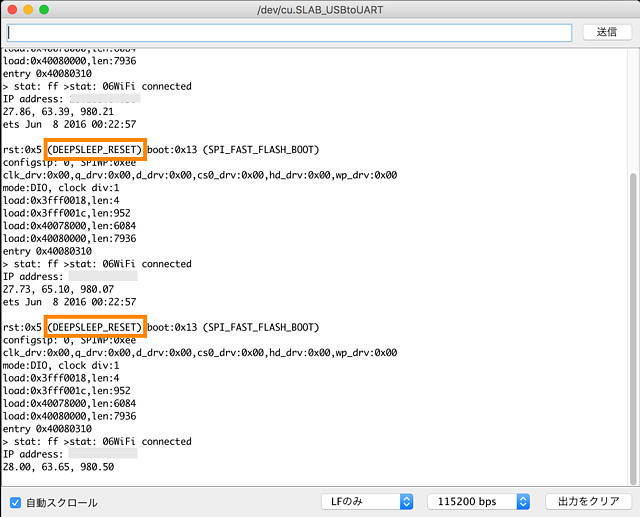Close the serial monitor window
This screenshot has height=517, width=640.
pyautogui.click(x=12, y=10)
